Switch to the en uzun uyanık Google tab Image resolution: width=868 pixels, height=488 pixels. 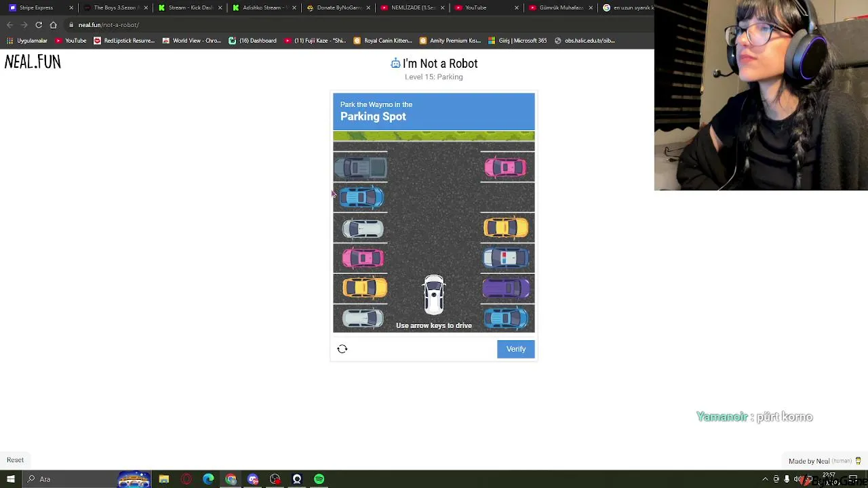pos(627,7)
